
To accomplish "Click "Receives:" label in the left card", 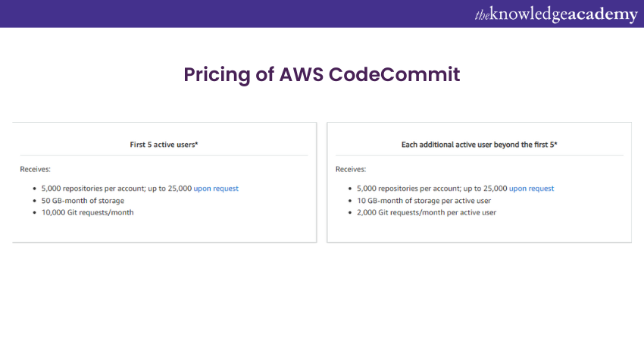I will (x=36, y=170).
